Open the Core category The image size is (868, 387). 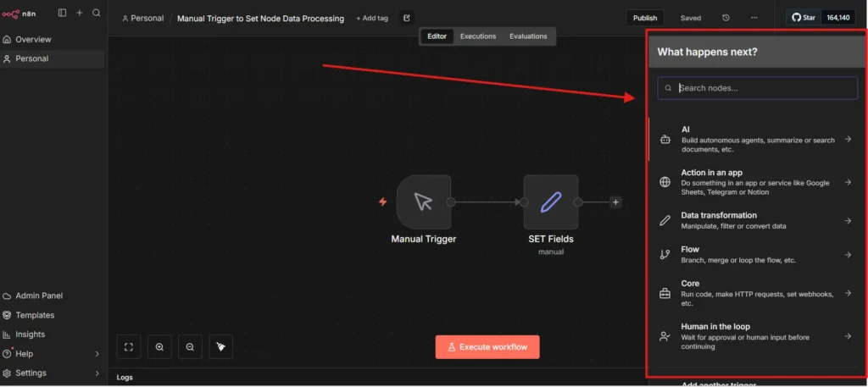pos(757,293)
